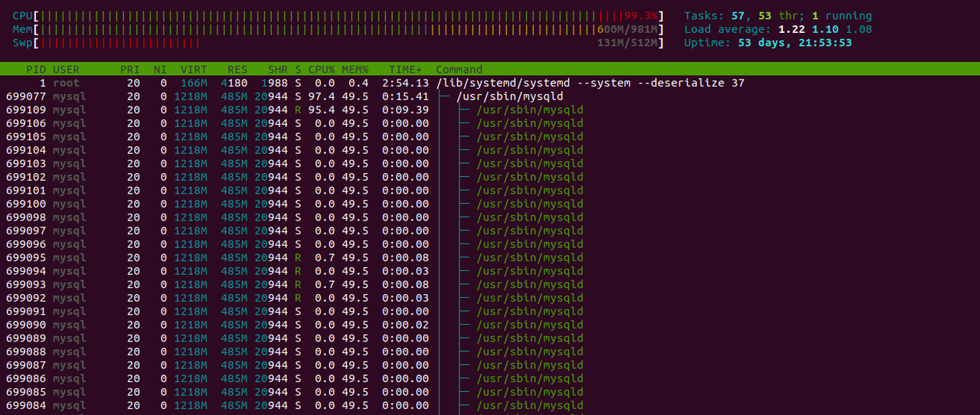The width and height of the screenshot is (980, 415).
Task: Click the 166M VIRT value
Action: click(x=194, y=83)
